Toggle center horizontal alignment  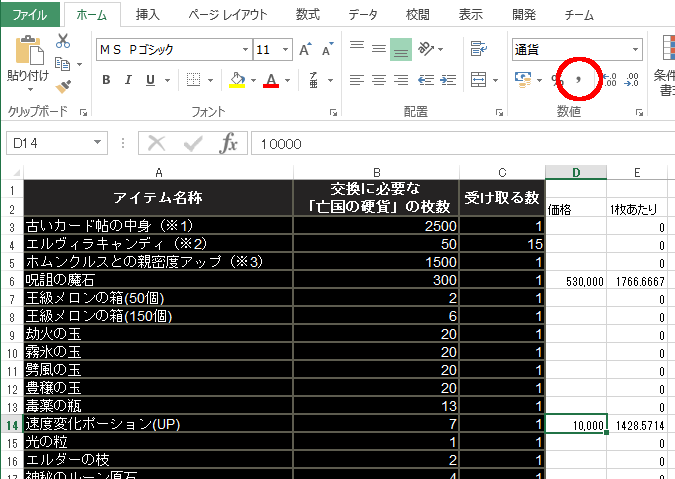click(x=378, y=80)
